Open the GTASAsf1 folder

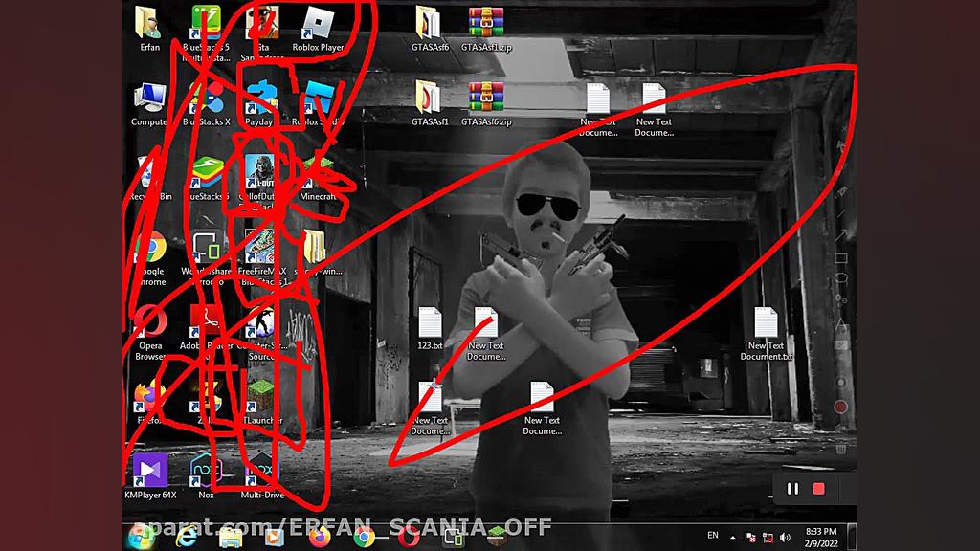(430, 99)
